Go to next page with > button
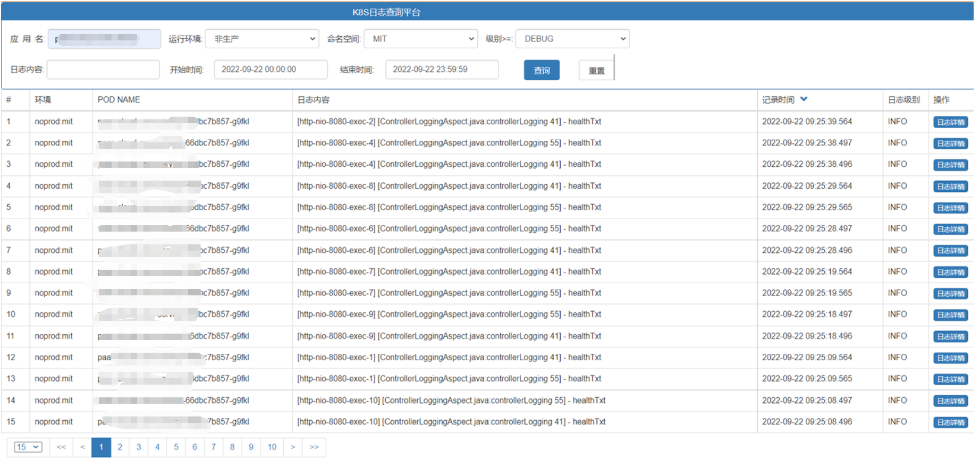This screenshot has width=980, height=468. 293,447
